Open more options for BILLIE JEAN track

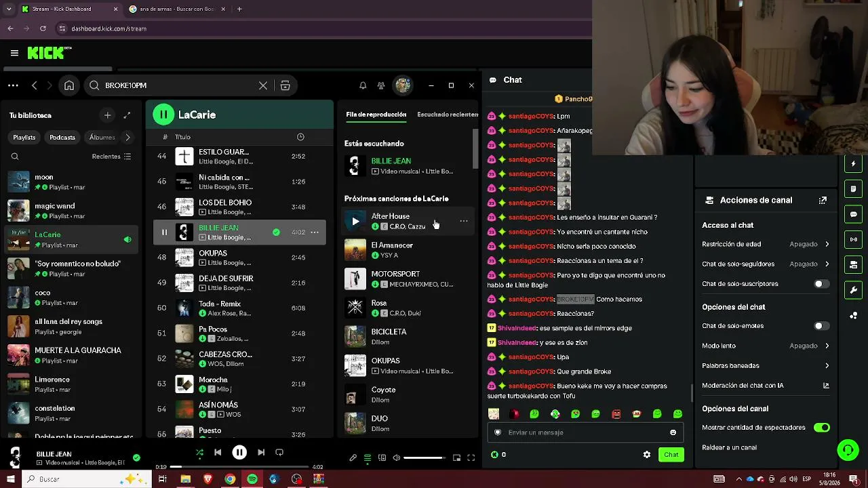[x=315, y=232]
